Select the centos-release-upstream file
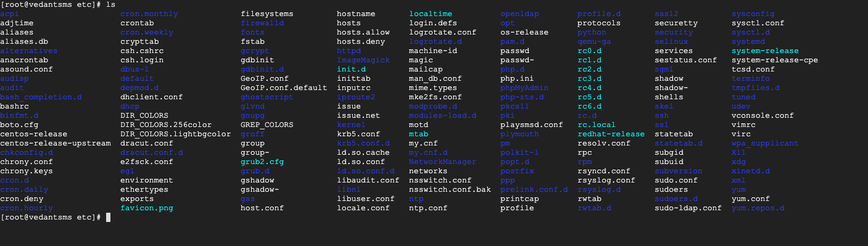The image size is (868, 246). (56, 143)
